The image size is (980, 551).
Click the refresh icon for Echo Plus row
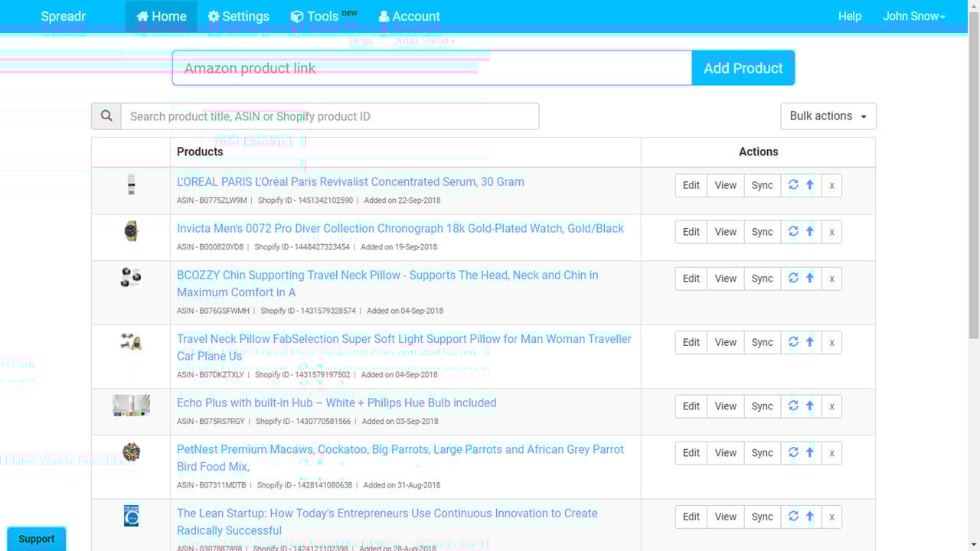point(793,406)
